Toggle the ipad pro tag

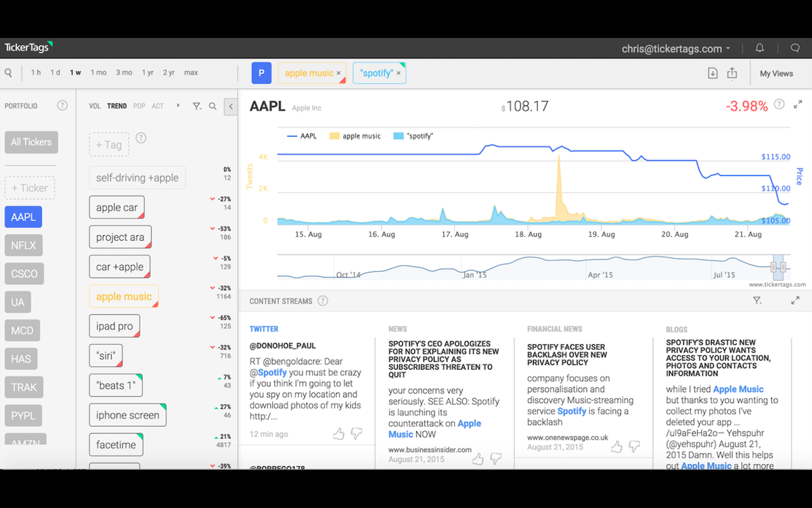coord(114,326)
